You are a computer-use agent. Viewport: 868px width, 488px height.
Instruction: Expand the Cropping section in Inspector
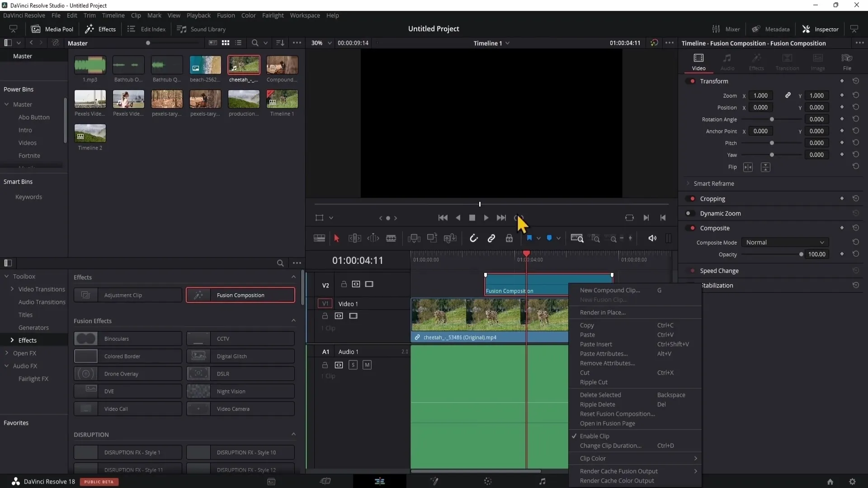(713, 198)
